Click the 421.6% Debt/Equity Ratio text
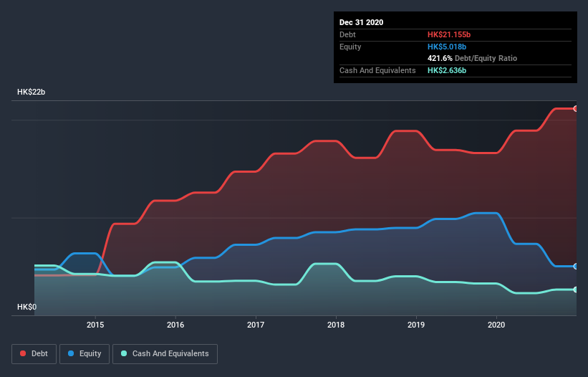Viewport: 588px width, 377px height. [x=472, y=59]
